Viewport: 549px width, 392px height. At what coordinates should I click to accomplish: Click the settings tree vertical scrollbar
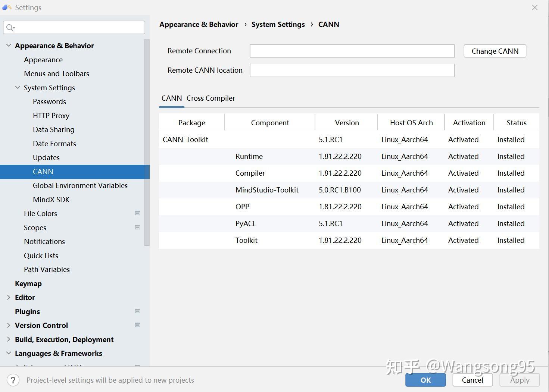[147, 142]
